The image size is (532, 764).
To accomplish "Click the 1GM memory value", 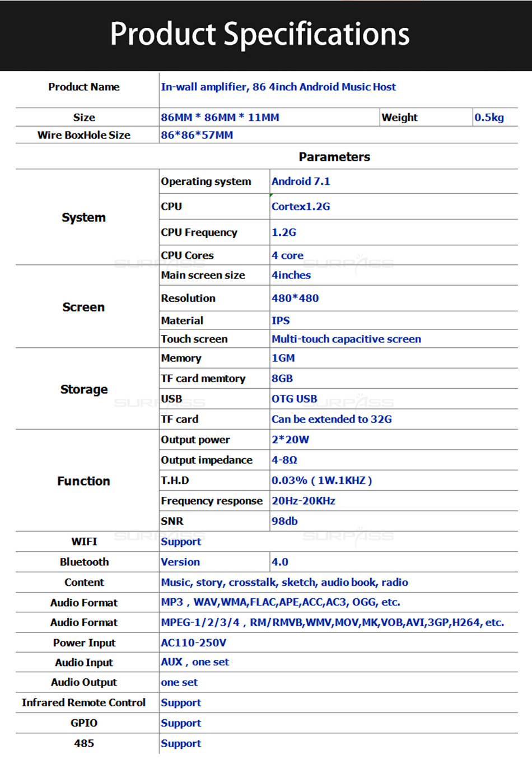I will [x=283, y=358].
